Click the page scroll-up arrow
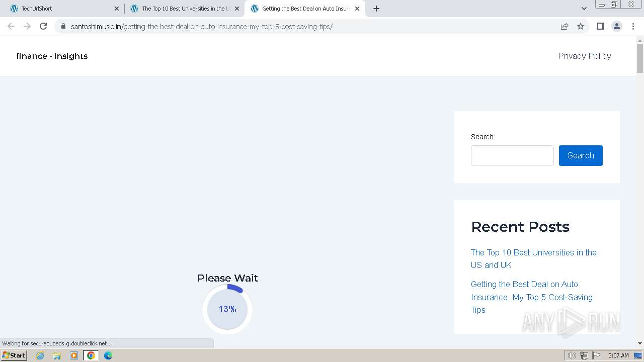The width and height of the screenshot is (644, 362). (640, 40)
